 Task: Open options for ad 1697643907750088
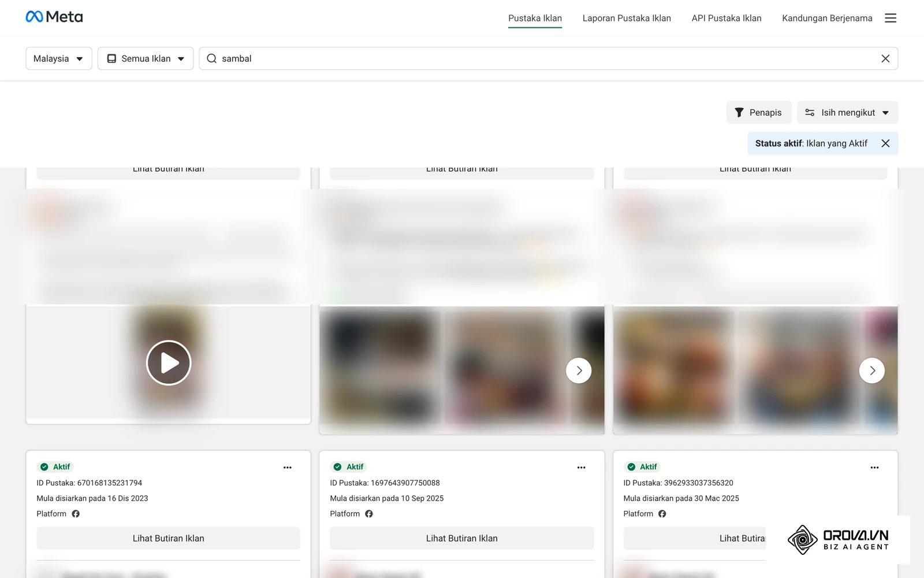(581, 467)
